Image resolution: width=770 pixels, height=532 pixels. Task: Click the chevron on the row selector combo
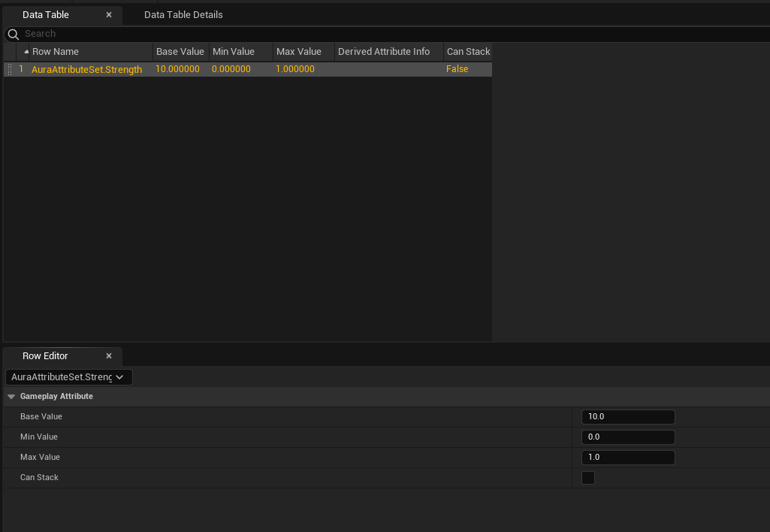[119, 376]
